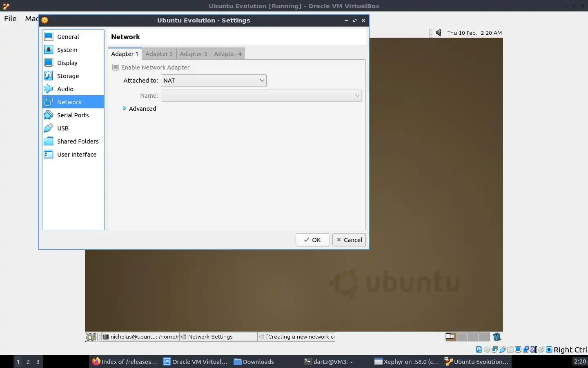
Task: Open the Attached to NAT dropdown
Action: click(214, 81)
